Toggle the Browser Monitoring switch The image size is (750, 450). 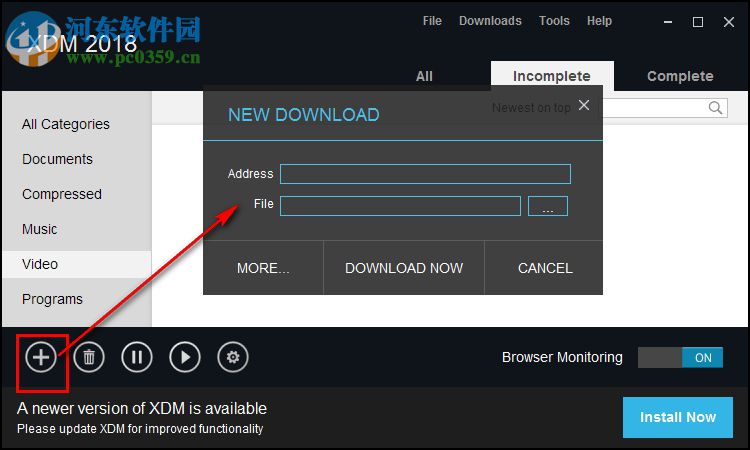pyautogui.click(x=680, y=358)
